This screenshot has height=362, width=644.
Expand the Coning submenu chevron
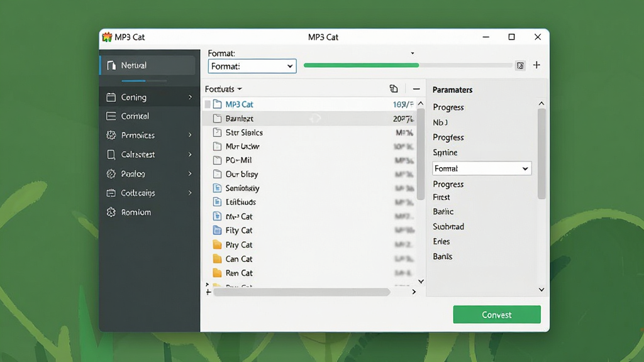190,97
